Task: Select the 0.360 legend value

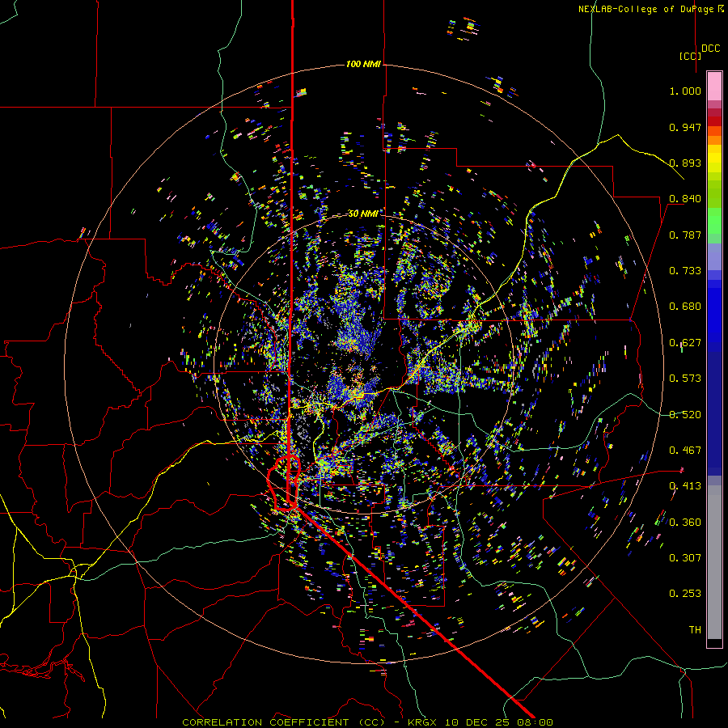Action: click(x=685, y=523)
